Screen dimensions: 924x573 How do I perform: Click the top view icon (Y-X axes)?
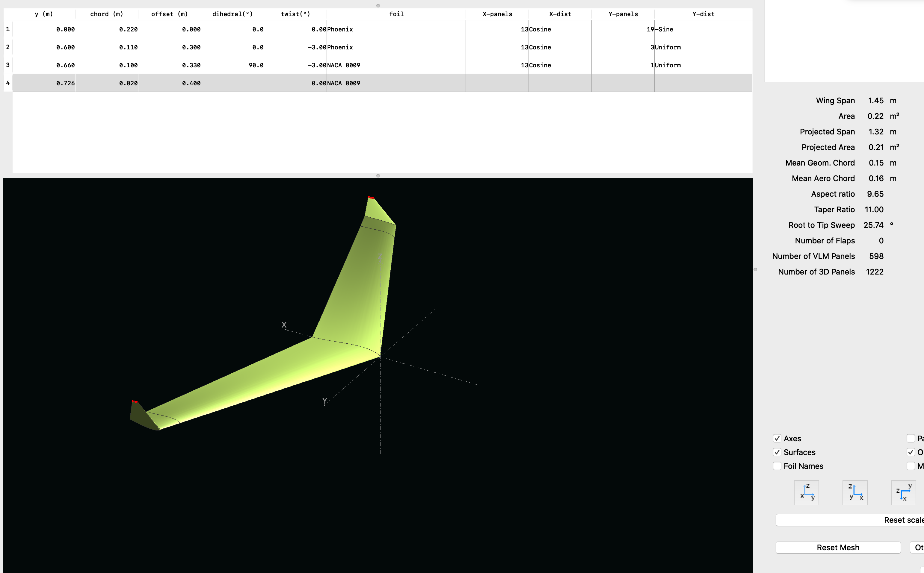[x=903, y=492]
